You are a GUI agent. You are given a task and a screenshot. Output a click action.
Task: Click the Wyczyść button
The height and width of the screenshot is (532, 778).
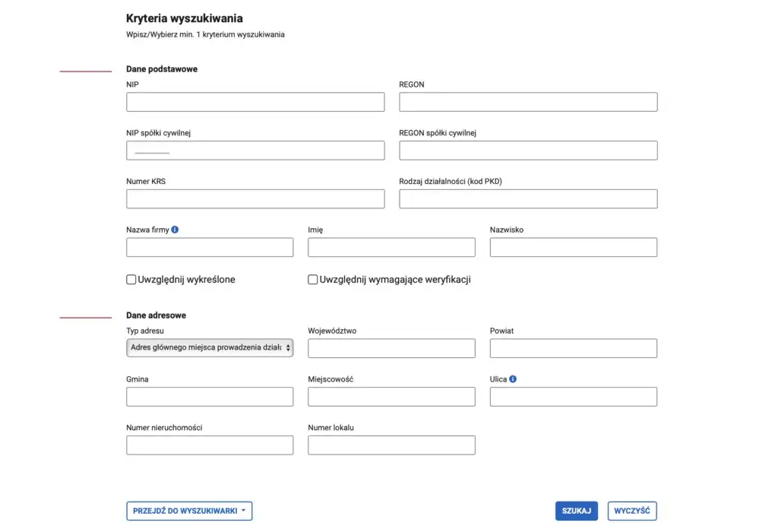click(x=632, y=511)
